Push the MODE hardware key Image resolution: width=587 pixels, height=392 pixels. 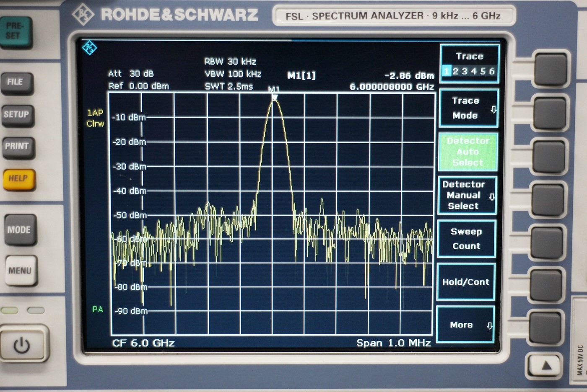tap(20, 230)
